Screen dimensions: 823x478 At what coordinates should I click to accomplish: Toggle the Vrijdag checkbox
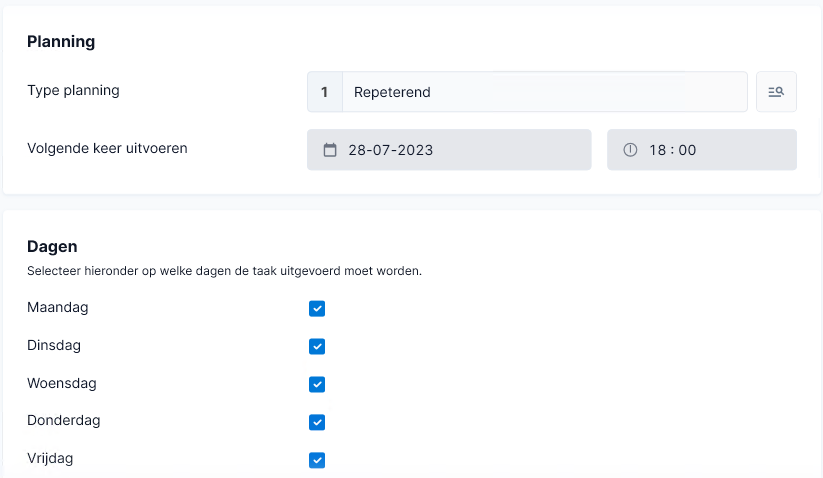[x=317, y=460]
